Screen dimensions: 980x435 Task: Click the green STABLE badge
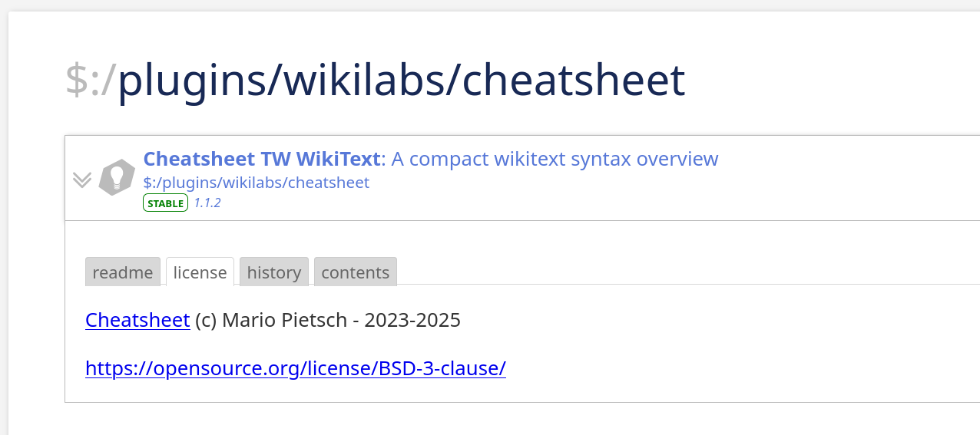pyautogui.click(x=165, y=203)
